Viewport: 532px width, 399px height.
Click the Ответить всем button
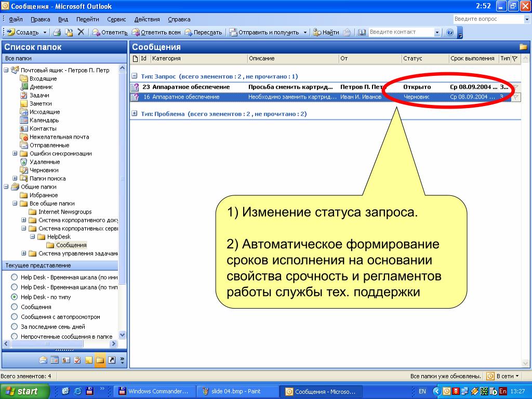coord(156,32)
